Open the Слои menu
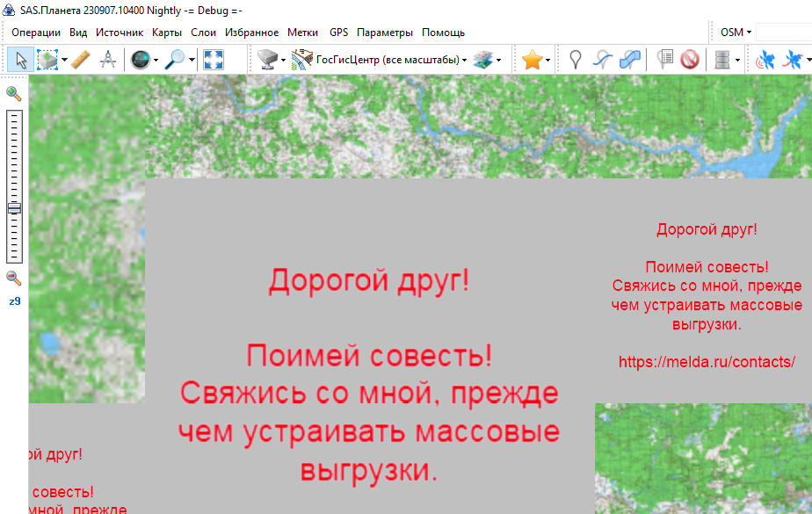 pos(203,33)
